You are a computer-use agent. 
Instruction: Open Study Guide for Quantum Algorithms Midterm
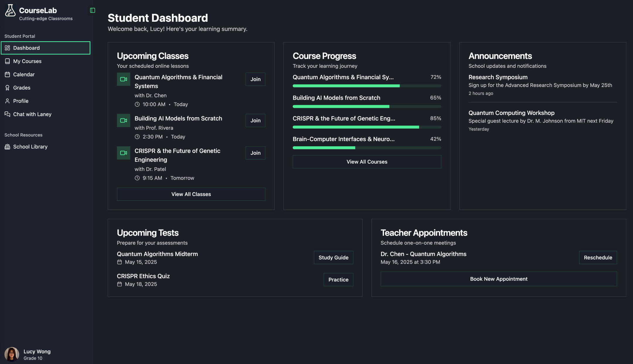[x=333, y=258]
